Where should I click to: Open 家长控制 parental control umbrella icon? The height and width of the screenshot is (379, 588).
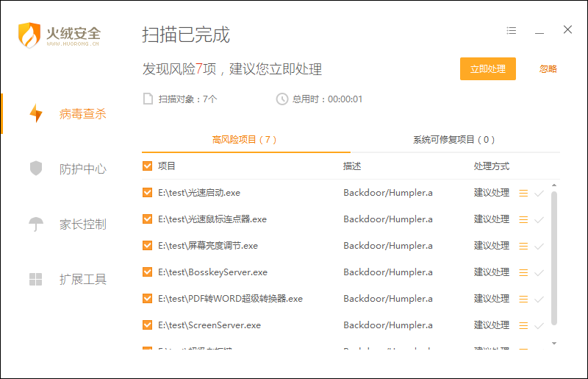click(x=36, y=224)
